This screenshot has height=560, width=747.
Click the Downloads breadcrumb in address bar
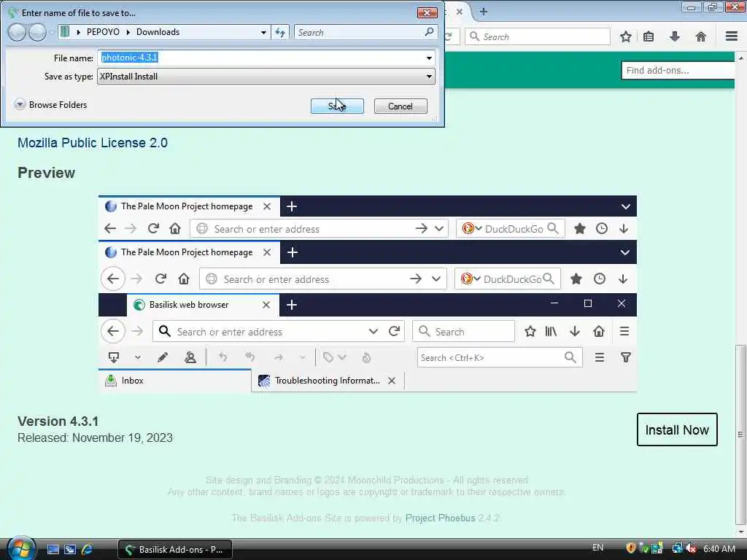pos(158,32)
